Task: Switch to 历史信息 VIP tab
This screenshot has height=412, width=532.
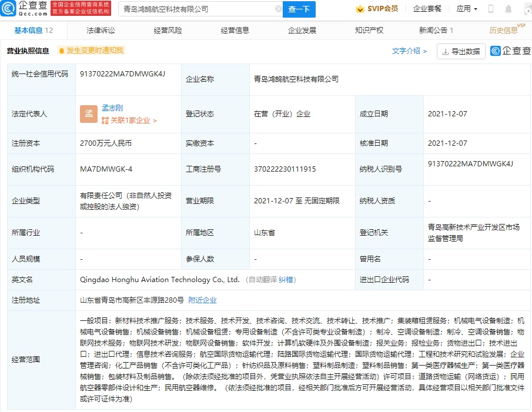Action: point(507,29)
